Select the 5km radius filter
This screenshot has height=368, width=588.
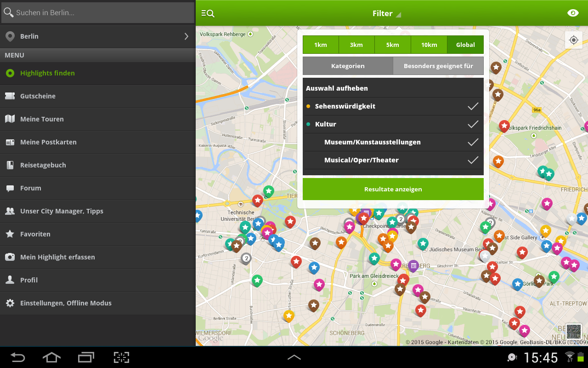pyautogui.click(x=392, y=45)
